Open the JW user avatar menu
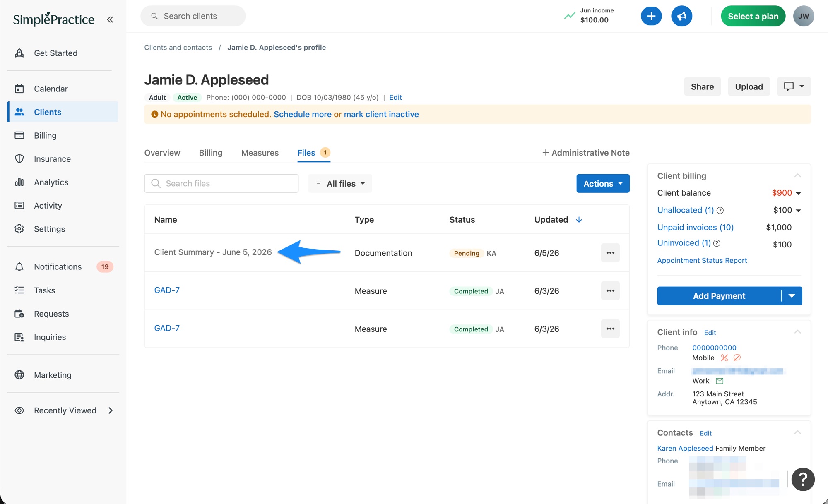This screenshot has height=504, width=828. 804,16
